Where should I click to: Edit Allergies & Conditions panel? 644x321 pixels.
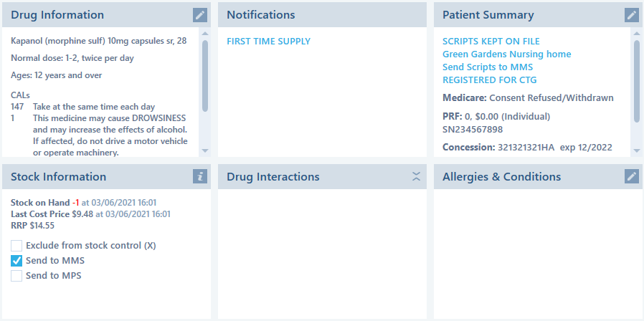coord(631,176)
